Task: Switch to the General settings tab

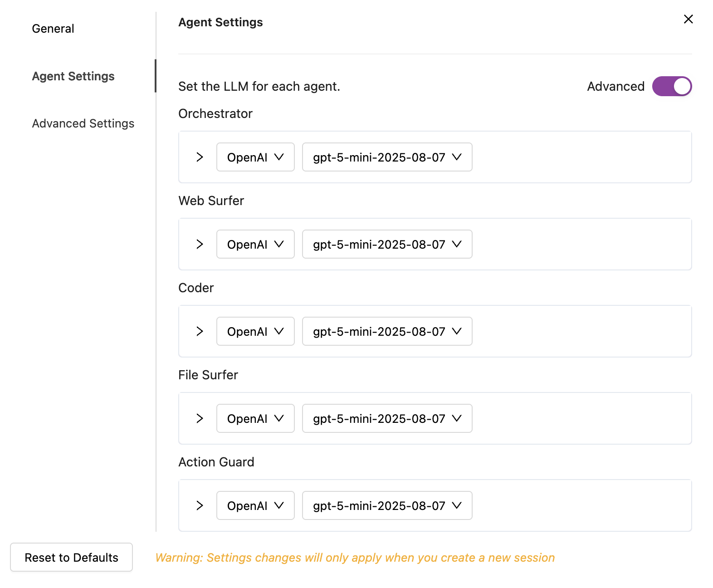Action: pos(53,29)
